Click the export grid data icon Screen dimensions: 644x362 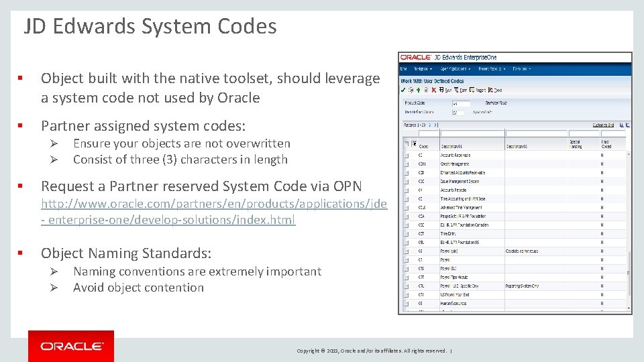tap(621, 125)
